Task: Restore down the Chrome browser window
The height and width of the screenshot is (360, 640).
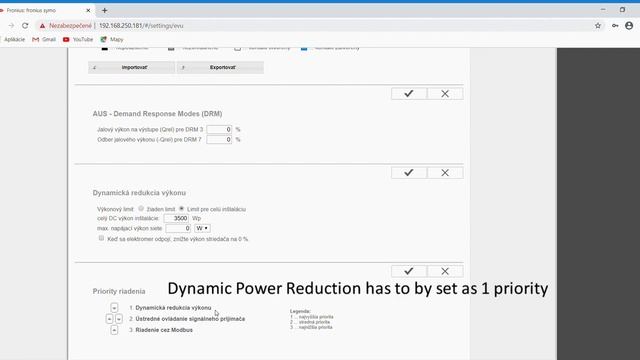Action: 622,10
